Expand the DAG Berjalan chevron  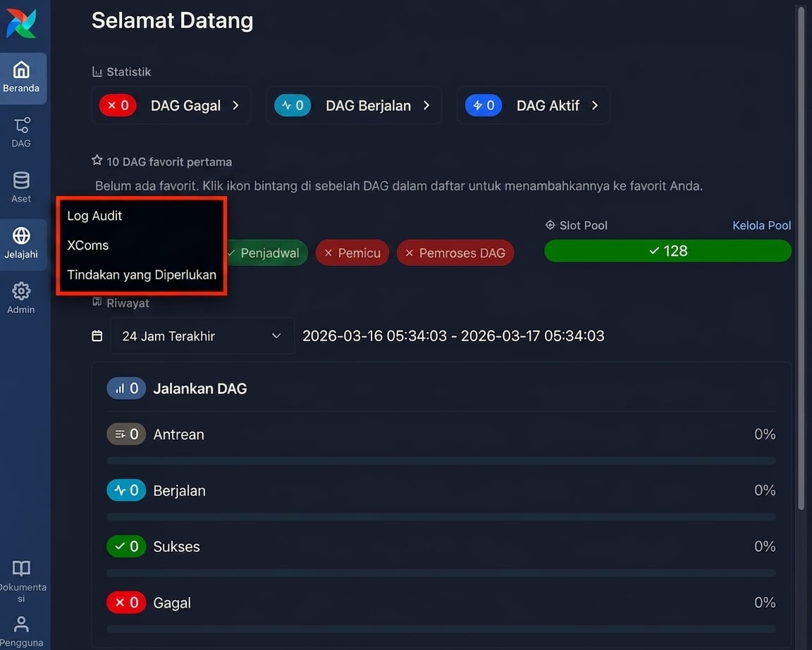pyautogui.click(x=426, y=106)
